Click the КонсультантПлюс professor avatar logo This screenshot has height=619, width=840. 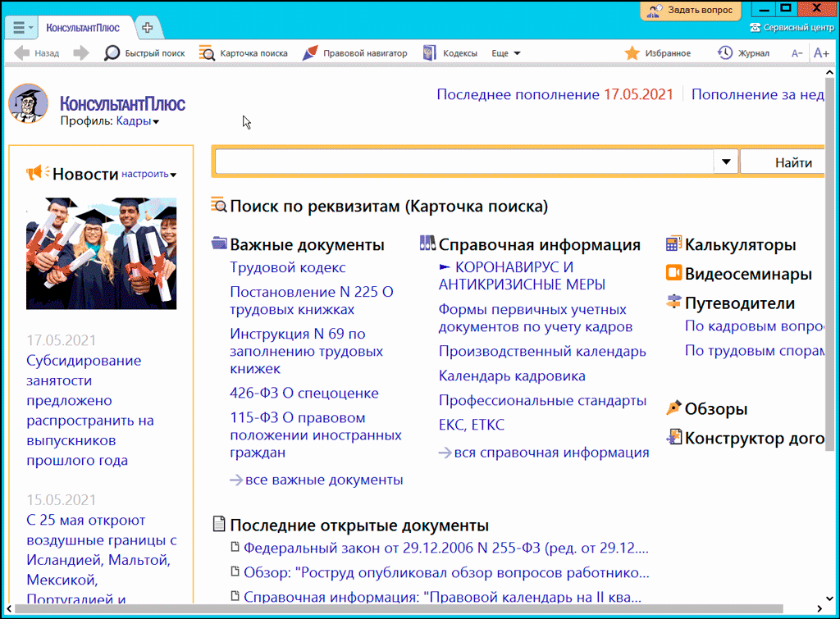(29, 103)
